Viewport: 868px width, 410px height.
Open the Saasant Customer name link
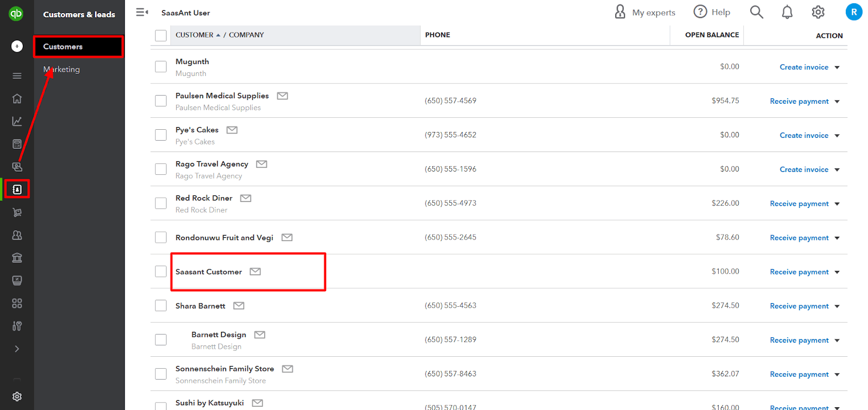point(209,272)
